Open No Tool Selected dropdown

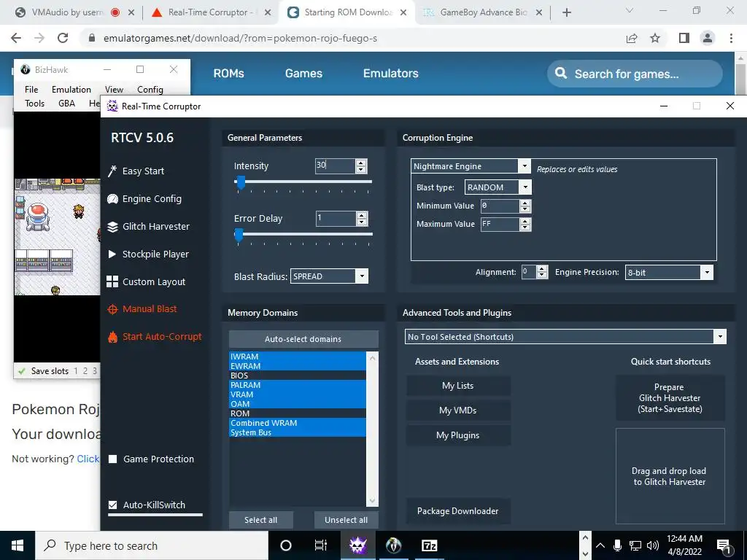720,337
